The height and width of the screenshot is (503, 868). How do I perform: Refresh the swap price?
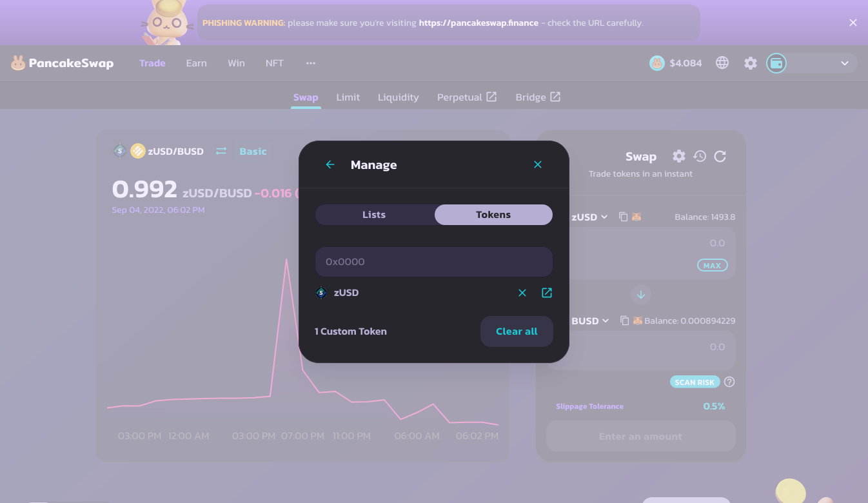point(720,156)
